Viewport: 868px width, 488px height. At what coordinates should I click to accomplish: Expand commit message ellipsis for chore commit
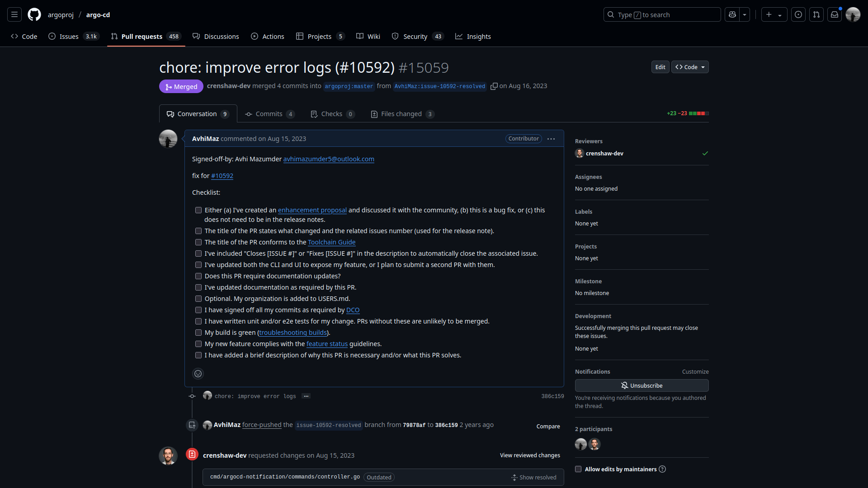pyautogui.click(x=306, y=396)
